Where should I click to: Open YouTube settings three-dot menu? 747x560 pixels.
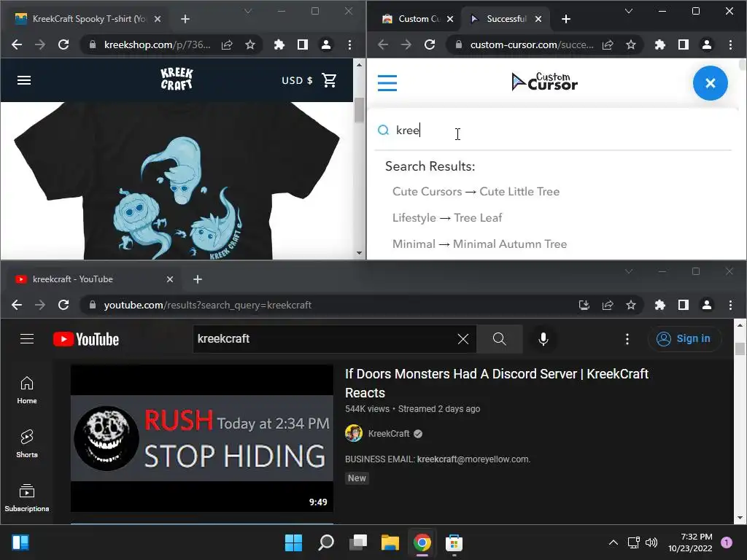pos(627,339)
